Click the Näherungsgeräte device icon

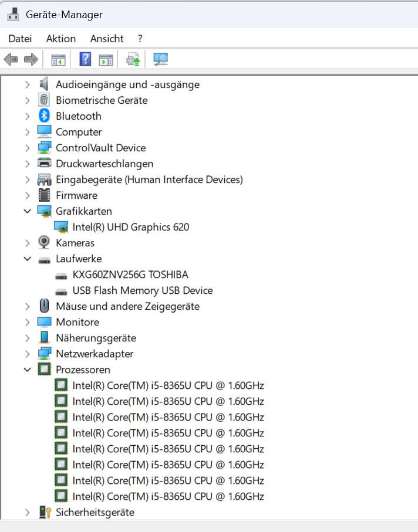coord(44,337)
